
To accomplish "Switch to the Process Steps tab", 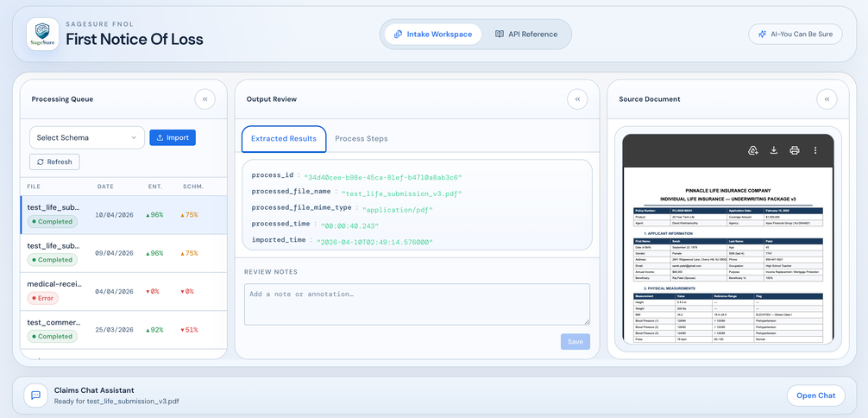I will [x=361, y=138].
